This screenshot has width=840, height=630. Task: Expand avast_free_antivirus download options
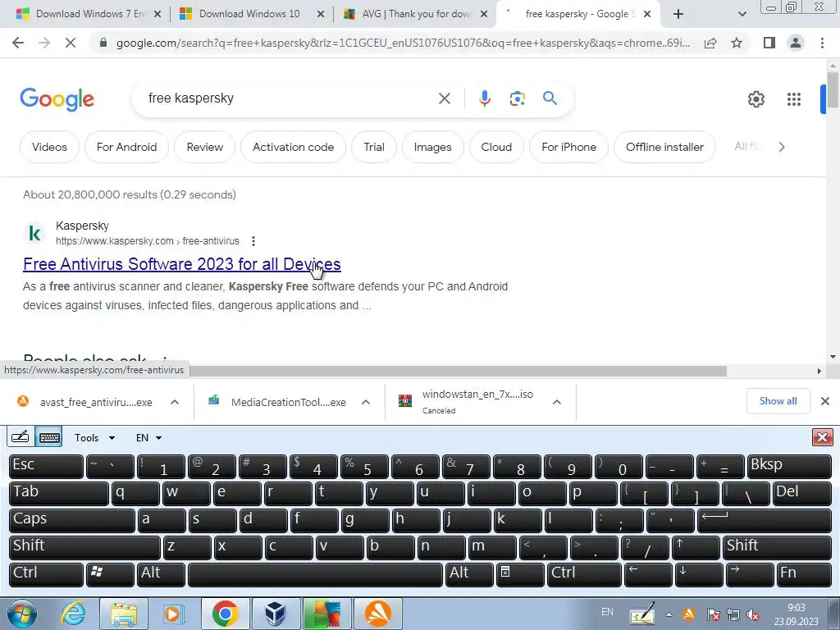[175, 402]
